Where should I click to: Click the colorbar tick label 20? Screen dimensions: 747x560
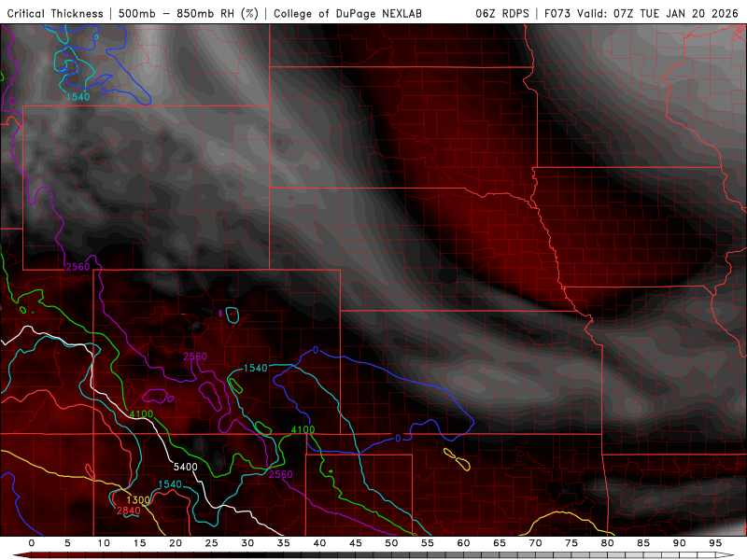tap(176, 543)
